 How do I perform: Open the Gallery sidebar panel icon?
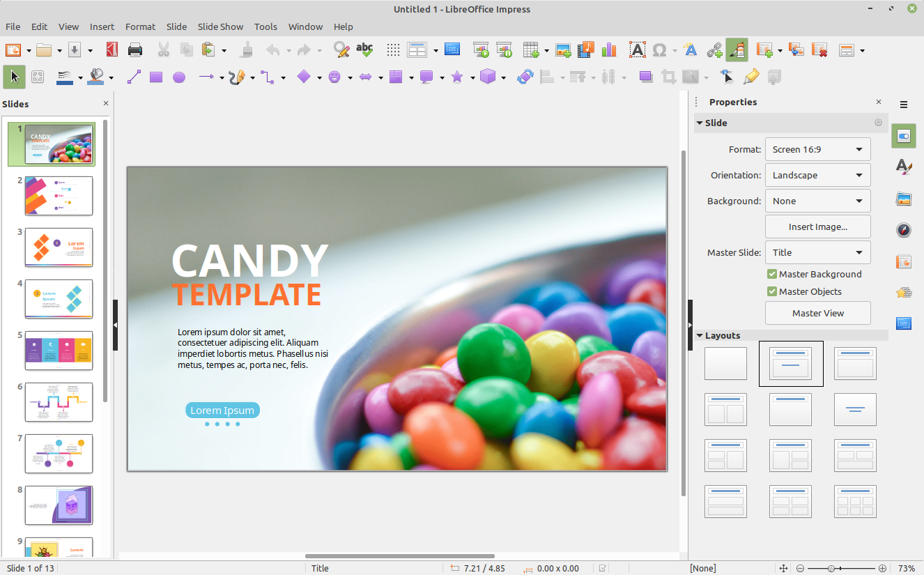pyautogui.click(x=904, y=199)
